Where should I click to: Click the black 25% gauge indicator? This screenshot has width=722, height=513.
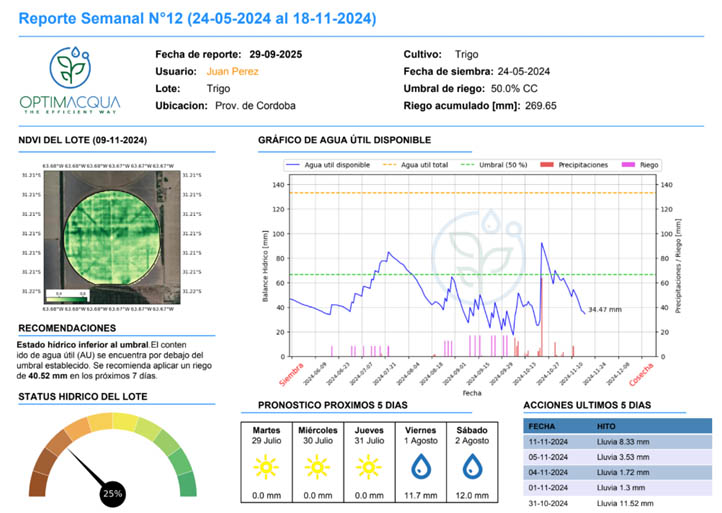tap(112, 493)
